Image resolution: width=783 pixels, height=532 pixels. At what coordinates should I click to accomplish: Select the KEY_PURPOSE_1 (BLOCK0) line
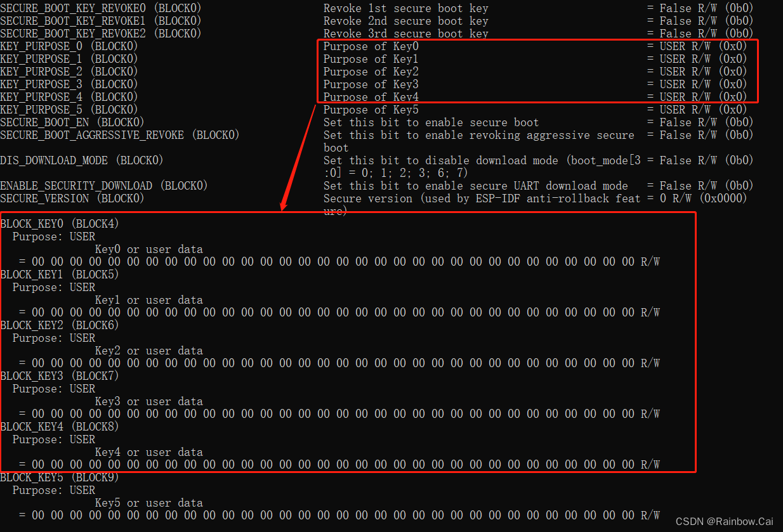pyautogui.click(x=69, y=59)
